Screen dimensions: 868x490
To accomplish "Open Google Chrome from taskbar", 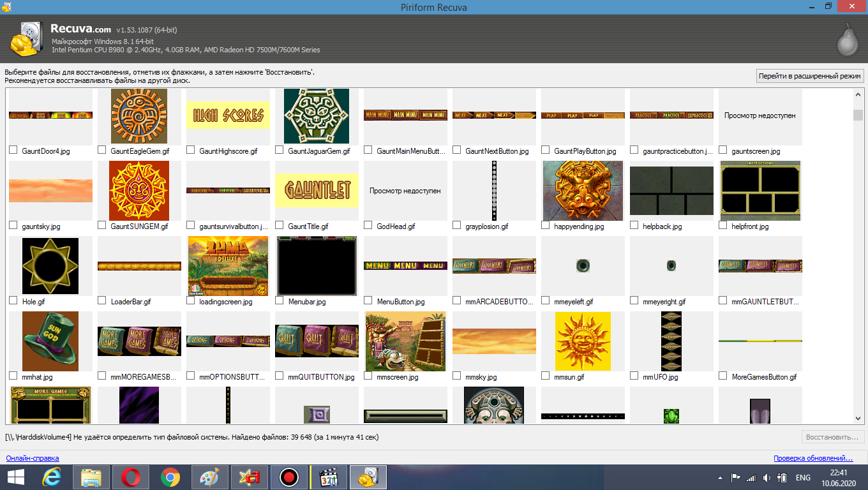I will [x=170, y=477].
